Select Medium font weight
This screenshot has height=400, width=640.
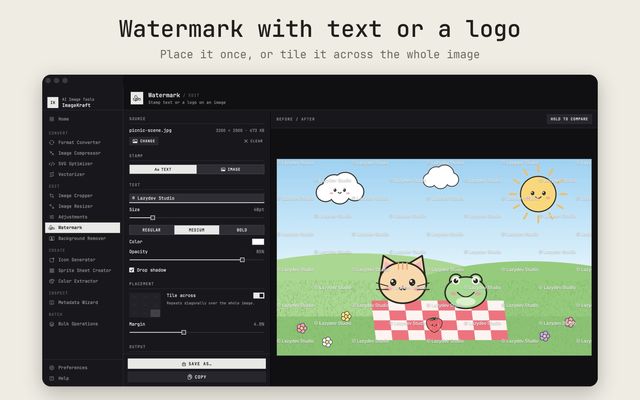[197, 230]
